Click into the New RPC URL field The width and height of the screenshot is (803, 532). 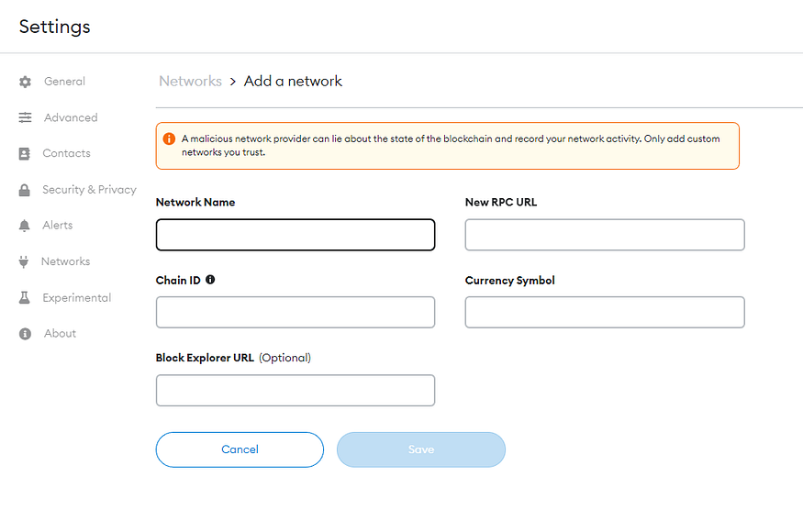click(605, 235)
